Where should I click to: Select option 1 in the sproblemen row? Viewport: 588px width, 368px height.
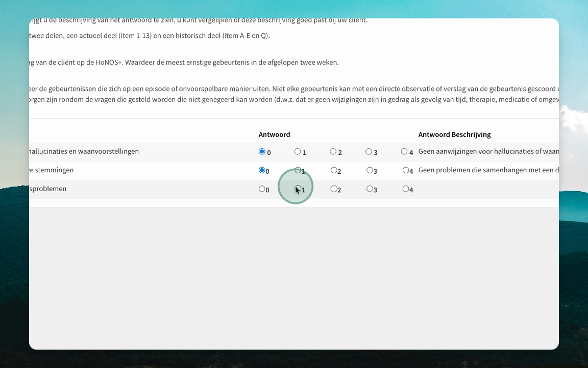[298, 189]
